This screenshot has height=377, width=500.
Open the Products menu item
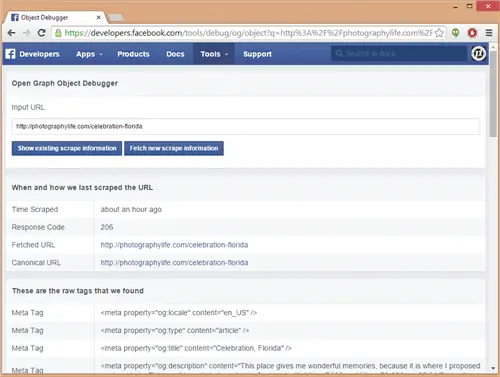click(133, 54)
